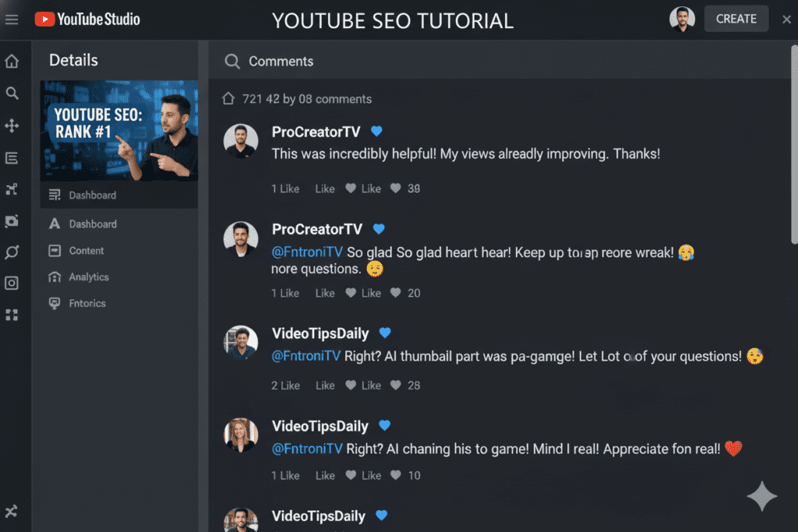This screenshot has height=532, width=798.
Task: Click the sparkle icon near the bottom right
Action: 761,496
